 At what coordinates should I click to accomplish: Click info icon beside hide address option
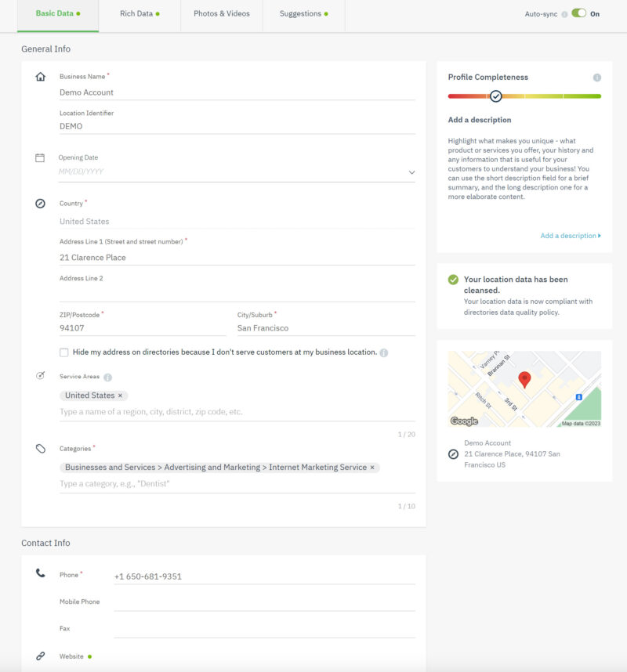coord(384,352)
